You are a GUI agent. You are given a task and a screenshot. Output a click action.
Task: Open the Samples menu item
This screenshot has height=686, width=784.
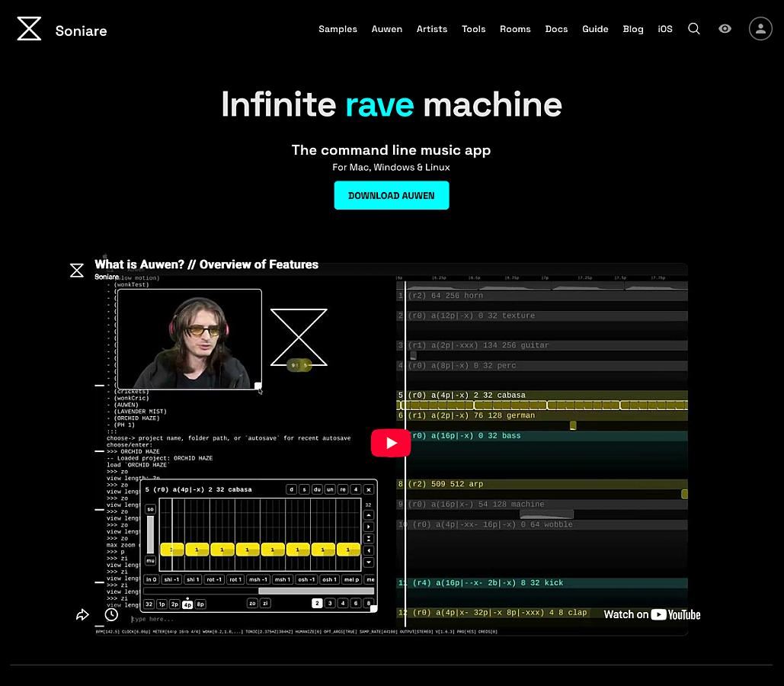[x=338, y=29]
